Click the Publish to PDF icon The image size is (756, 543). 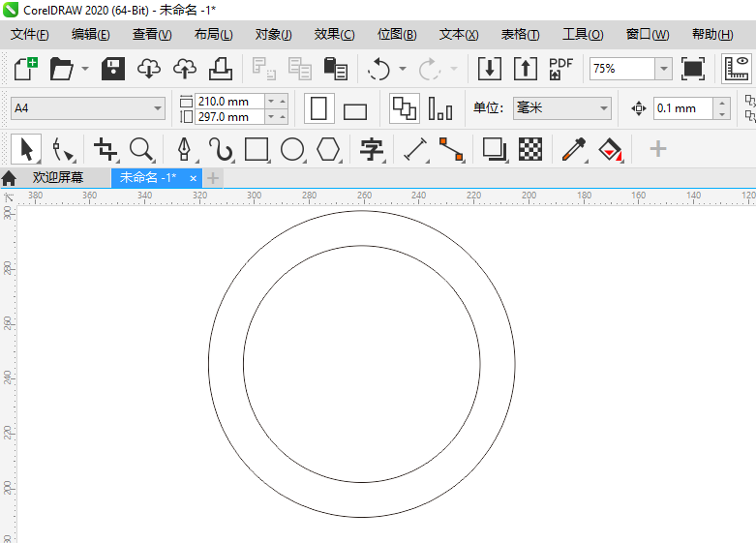pos(560,69)
